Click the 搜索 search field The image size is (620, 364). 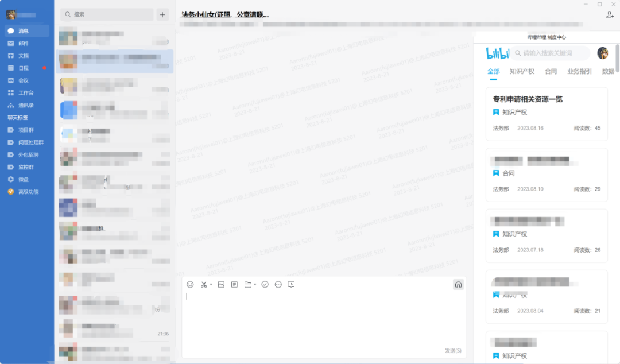107,14
